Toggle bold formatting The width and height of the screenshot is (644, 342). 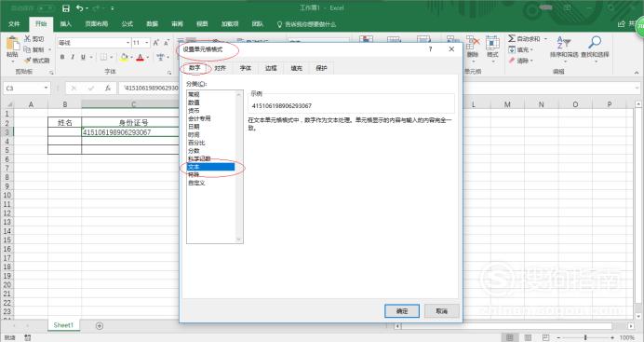pos(62,57)
